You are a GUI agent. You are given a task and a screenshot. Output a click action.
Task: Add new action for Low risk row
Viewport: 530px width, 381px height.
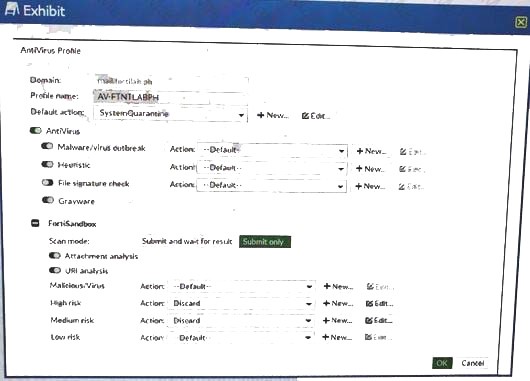point(337,337)
